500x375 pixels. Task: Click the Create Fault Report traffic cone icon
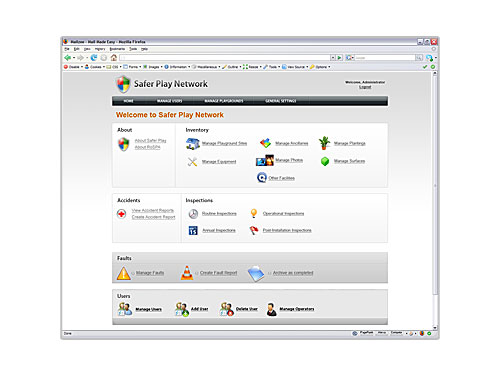pos(187,273)
